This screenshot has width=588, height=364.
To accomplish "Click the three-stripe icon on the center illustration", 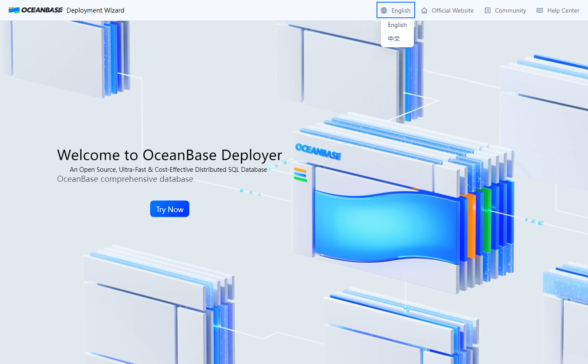I will (x=301, y=174).
